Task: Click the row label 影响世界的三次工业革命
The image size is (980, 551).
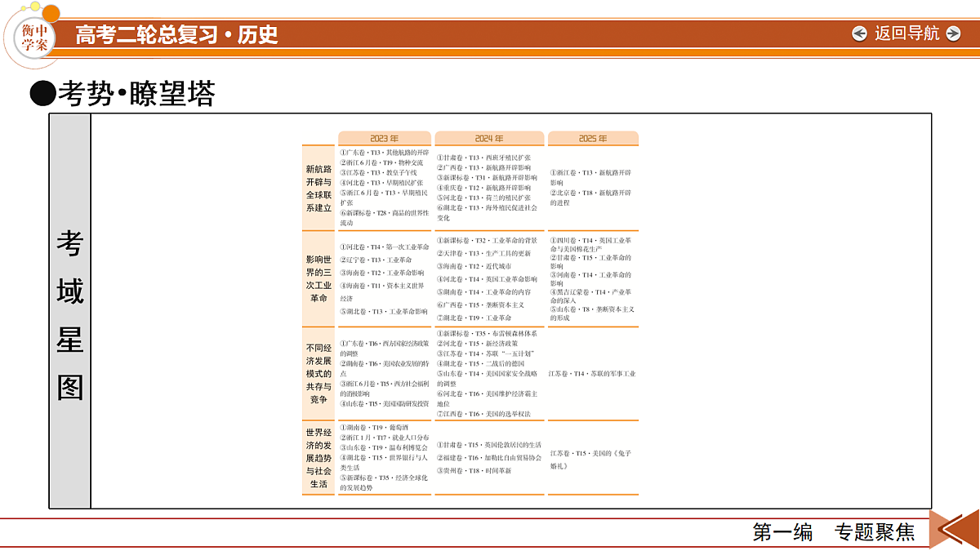Action: coord(319,278)
